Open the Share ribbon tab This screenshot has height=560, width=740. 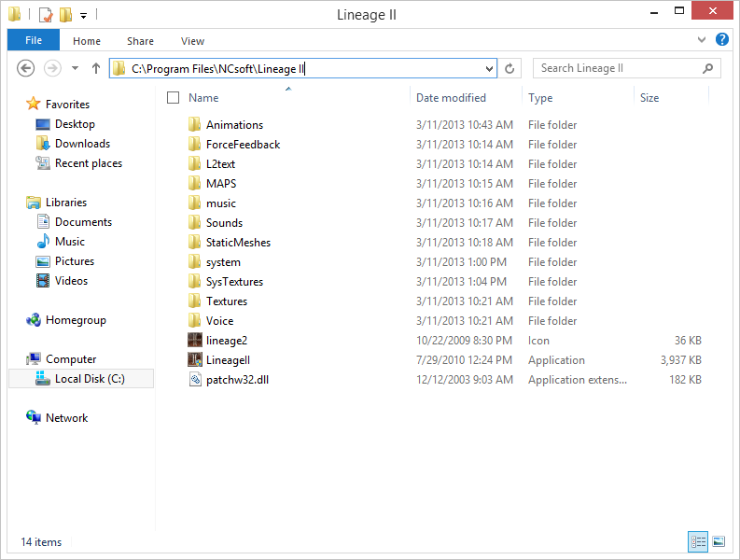(x=140, y=41)
